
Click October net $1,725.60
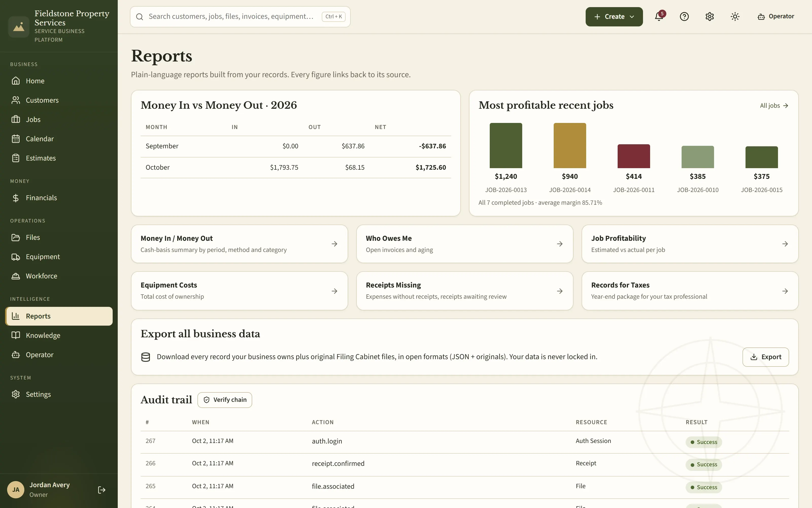(x=431, y=167)
